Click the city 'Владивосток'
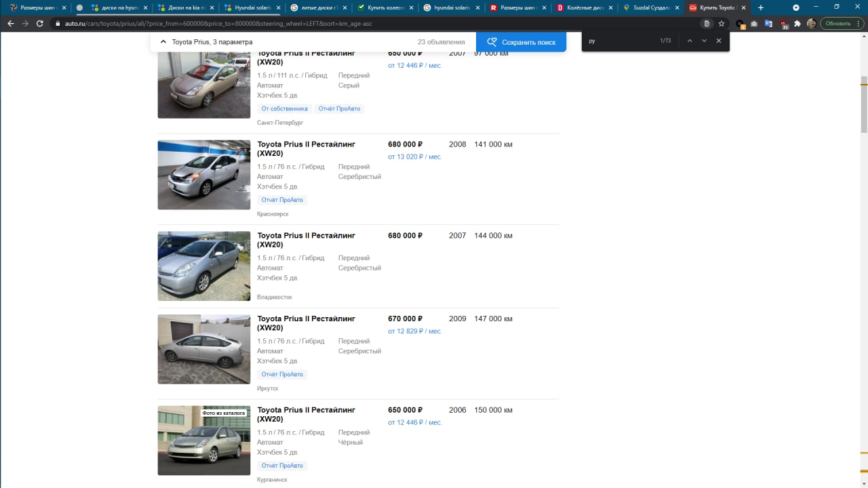This screenshot has height=488, width=868. pyautogui.click(x=275, y=297)
